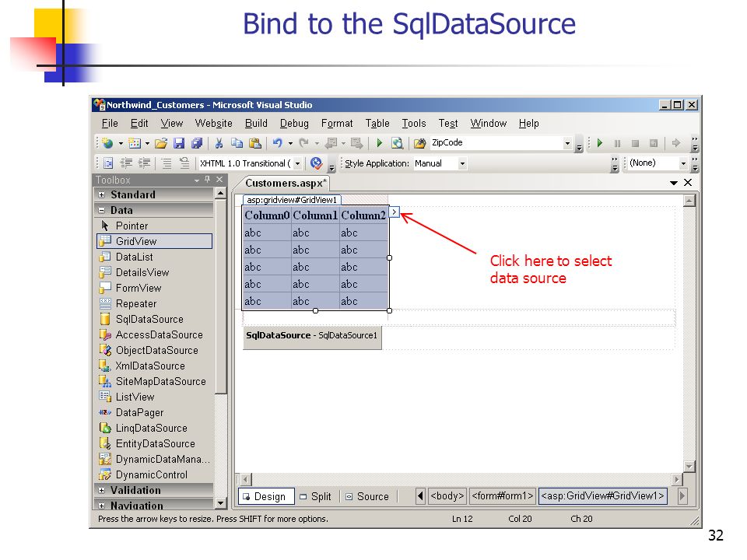
Task: Click the designer horizontal scrollbar right arrow
Action: (x=676, y=480)
